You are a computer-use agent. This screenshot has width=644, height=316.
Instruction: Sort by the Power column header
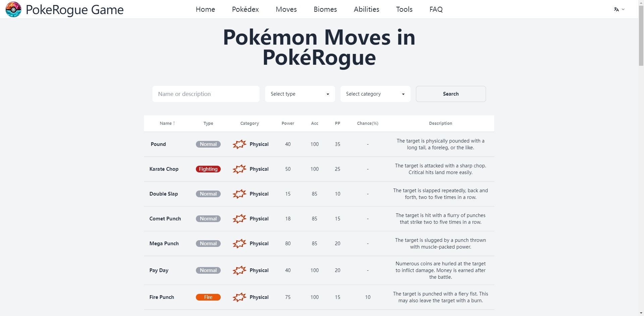288,123
